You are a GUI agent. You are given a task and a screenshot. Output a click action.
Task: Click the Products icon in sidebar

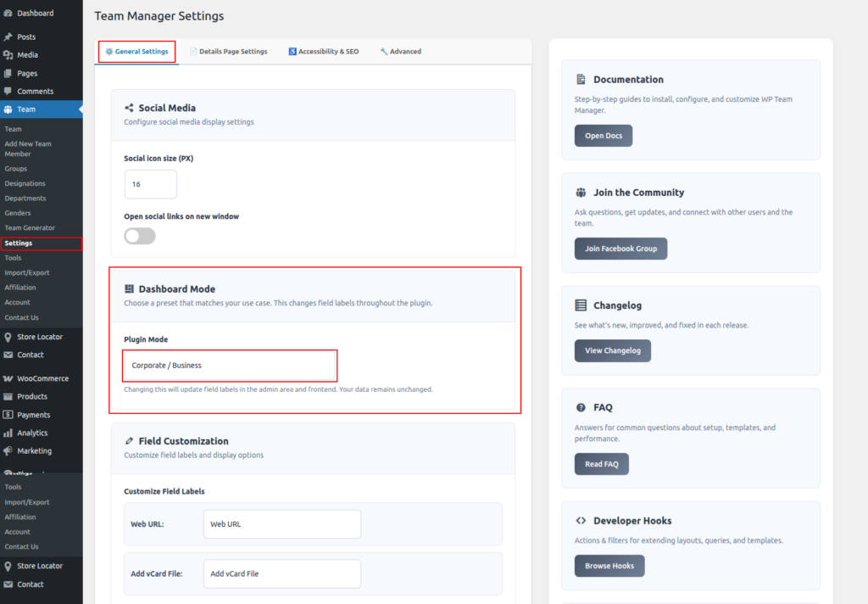pos(8,397)
